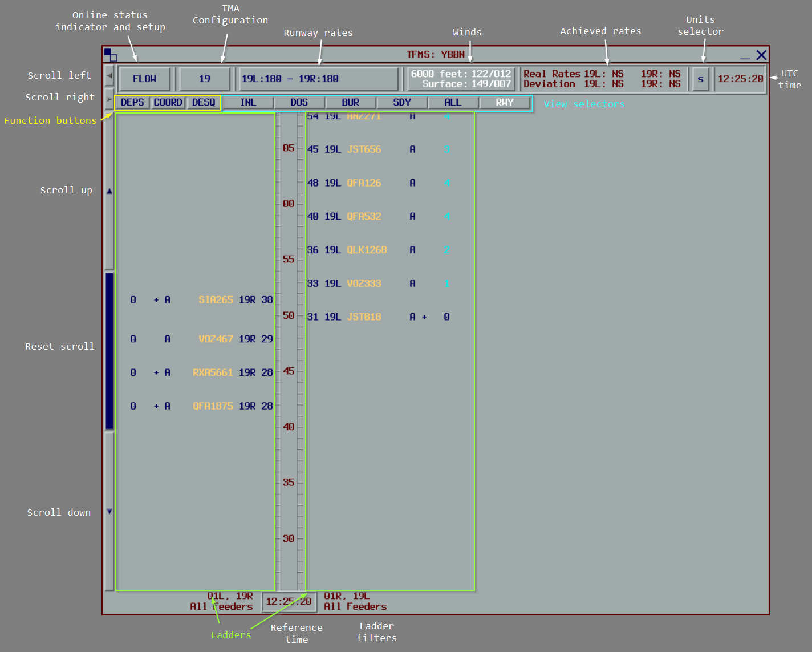The height and width of the screenshot is (652, 812).
Task: Click the 45 minute mark on timeline
Action: [289, 371]
